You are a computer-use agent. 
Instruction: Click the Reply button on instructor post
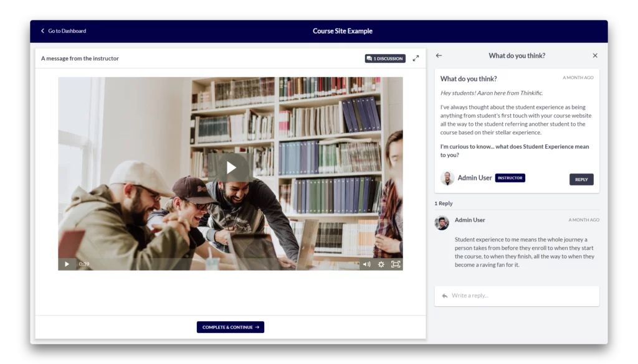point(581,179)
